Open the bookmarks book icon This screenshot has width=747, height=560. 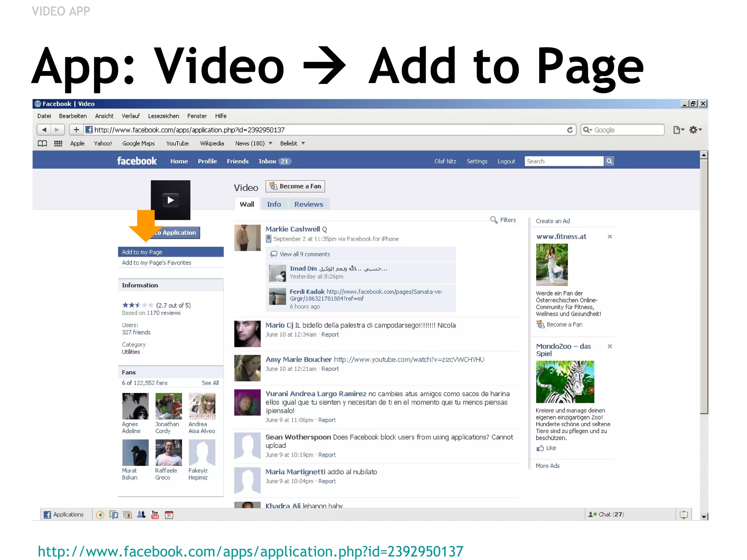tap(43, 143)
